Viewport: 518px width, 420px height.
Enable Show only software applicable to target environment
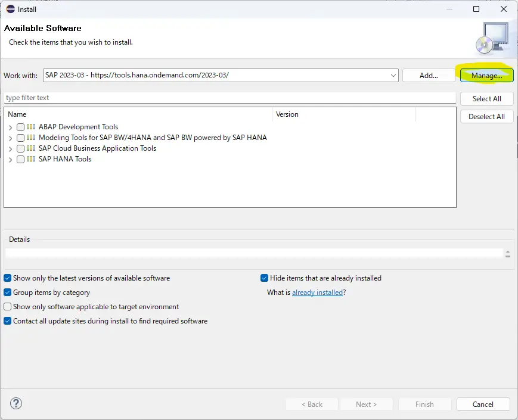[8, 306]
